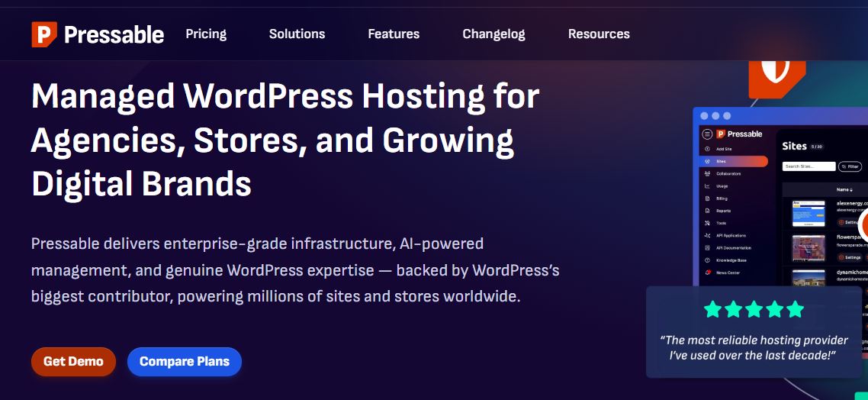Click the Filter button in dashboard preview
This screenshot has width=868, height=400.
(850, 166)
